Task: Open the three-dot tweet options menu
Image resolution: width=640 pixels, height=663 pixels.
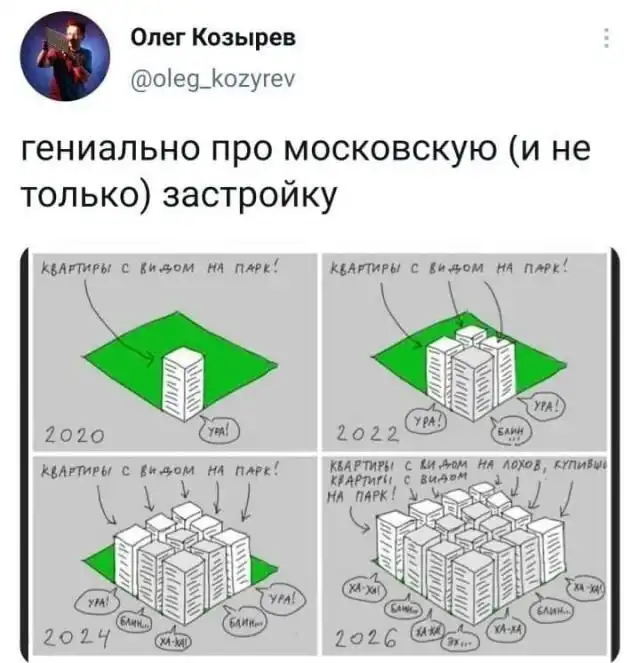Action: coord(607,38)
